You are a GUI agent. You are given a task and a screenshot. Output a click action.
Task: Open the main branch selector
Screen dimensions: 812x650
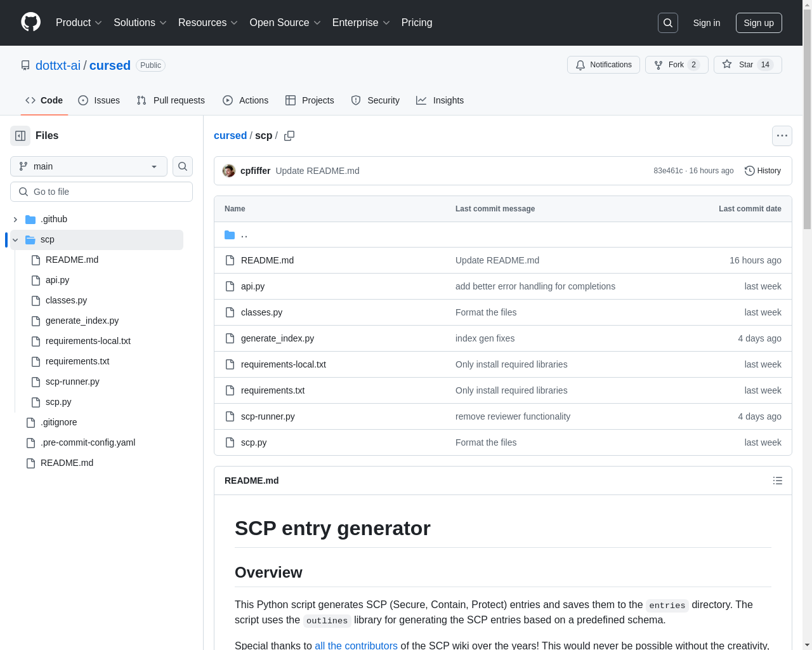[89, 166]
